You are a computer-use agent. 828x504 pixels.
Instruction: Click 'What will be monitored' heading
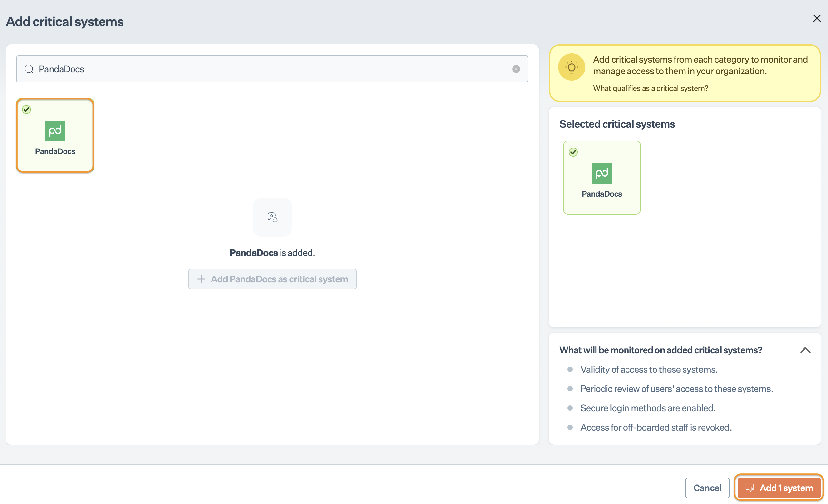coord(660,350)
